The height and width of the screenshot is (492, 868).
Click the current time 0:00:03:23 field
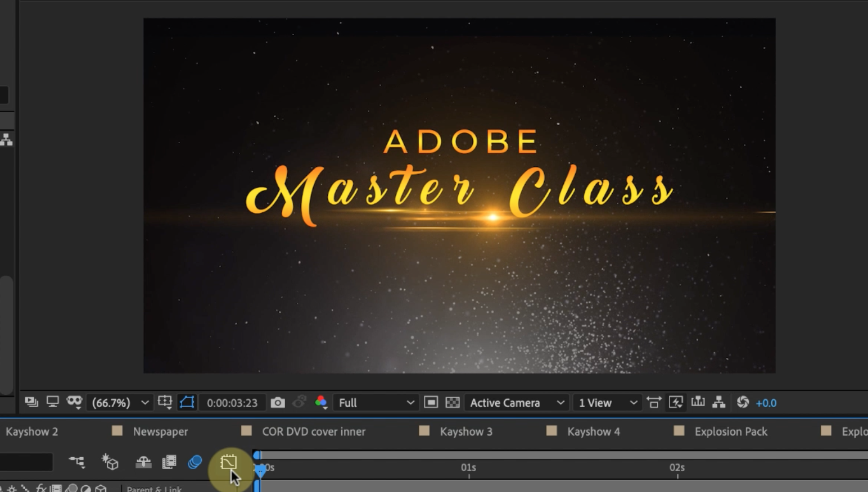pos(232,403)
